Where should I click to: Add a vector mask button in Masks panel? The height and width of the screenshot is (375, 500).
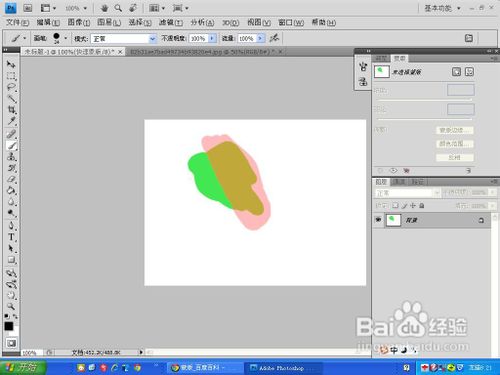pyautogui.click(x=469, y=72)
